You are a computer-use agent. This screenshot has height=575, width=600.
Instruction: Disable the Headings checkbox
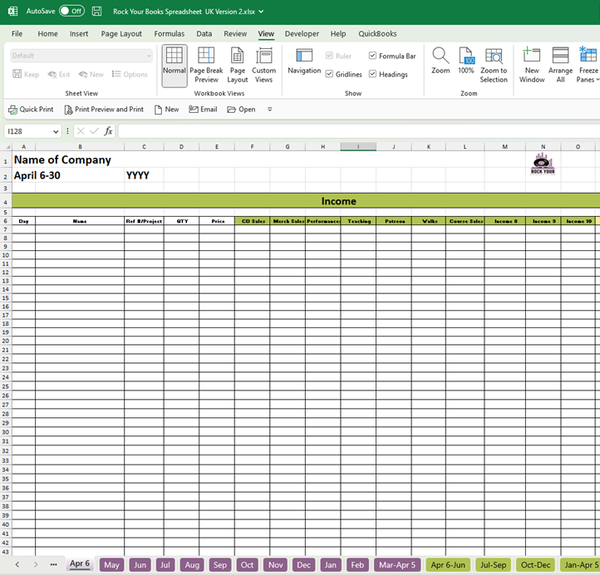click(373, 74)
